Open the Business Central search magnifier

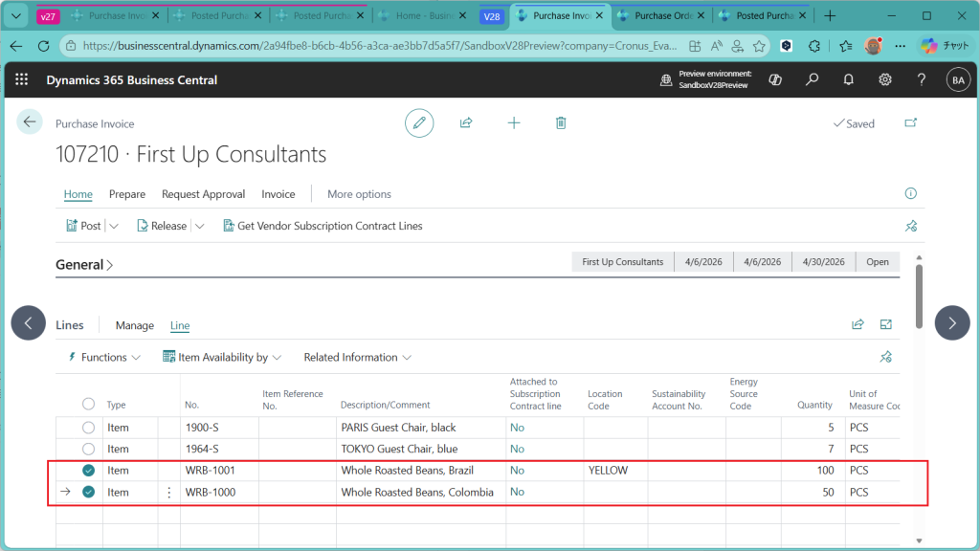[812, 80]
